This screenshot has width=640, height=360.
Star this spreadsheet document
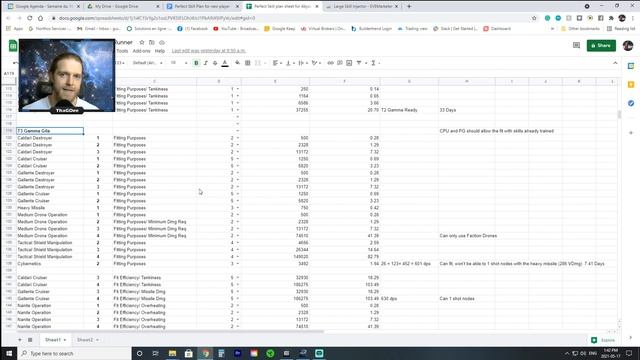click(x=142, y=42)
